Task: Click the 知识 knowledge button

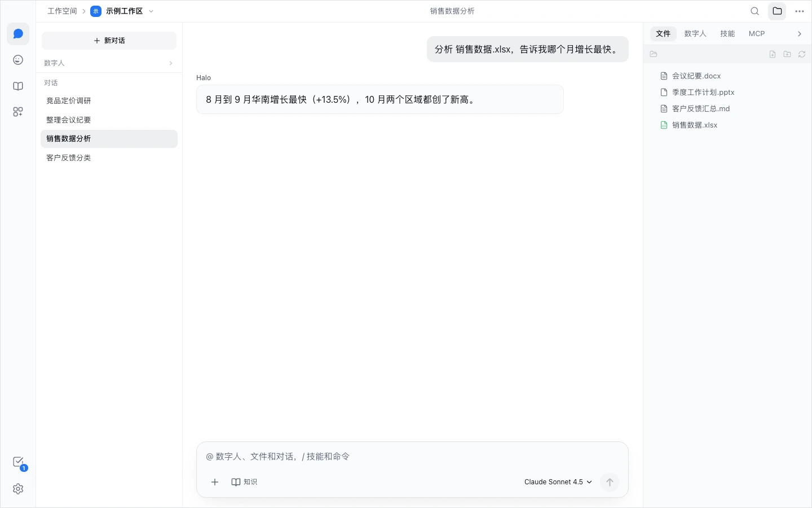Action: tap(244, 482)
